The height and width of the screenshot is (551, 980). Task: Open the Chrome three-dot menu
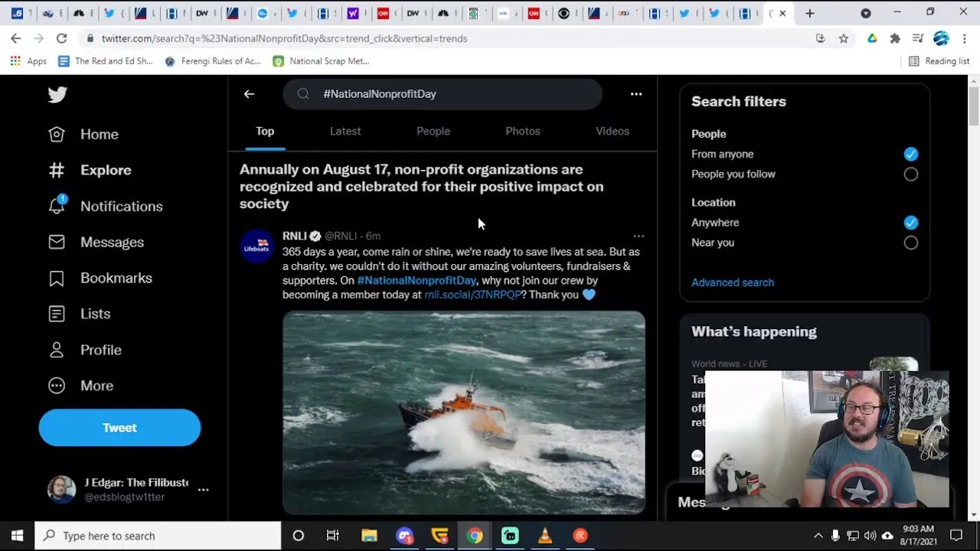point(964,38)
